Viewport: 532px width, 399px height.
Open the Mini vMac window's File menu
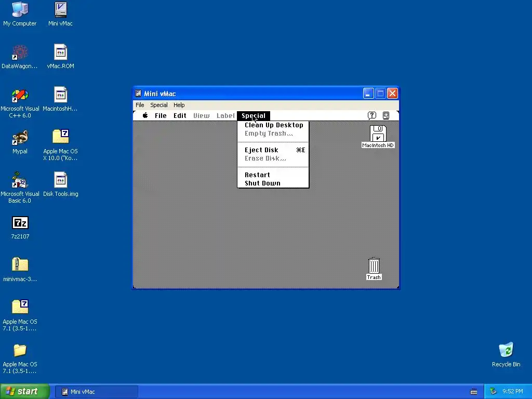(140, 105)
